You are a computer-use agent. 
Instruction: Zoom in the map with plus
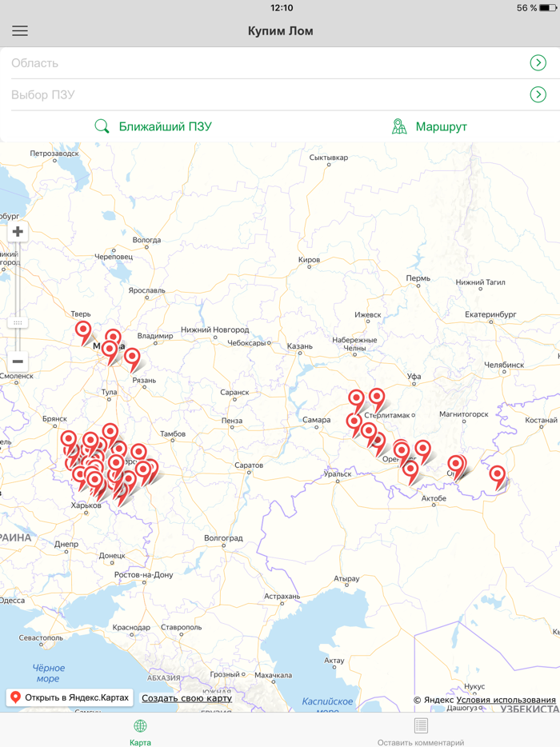tap(18, 232)
